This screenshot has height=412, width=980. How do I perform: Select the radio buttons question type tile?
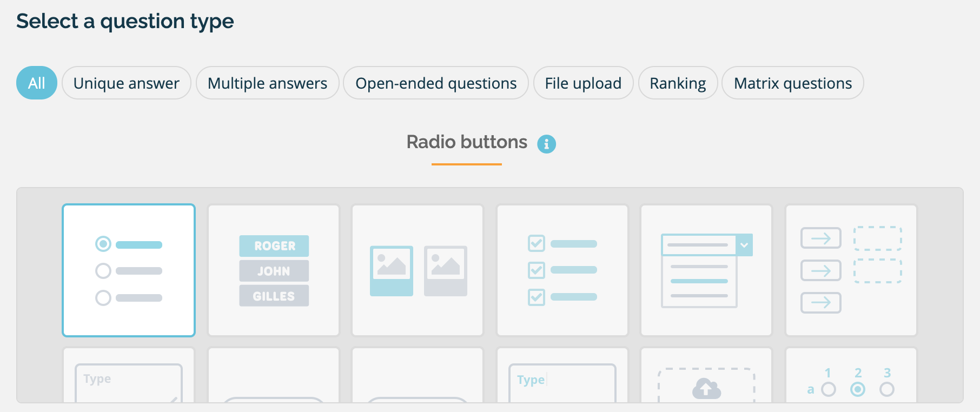pyautogui.click(x=129, y=270)
